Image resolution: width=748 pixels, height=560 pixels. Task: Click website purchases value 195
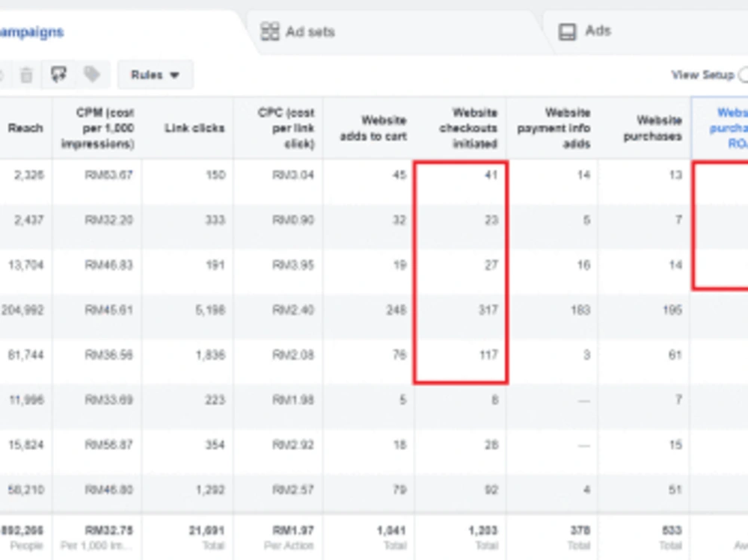(672, 310)
